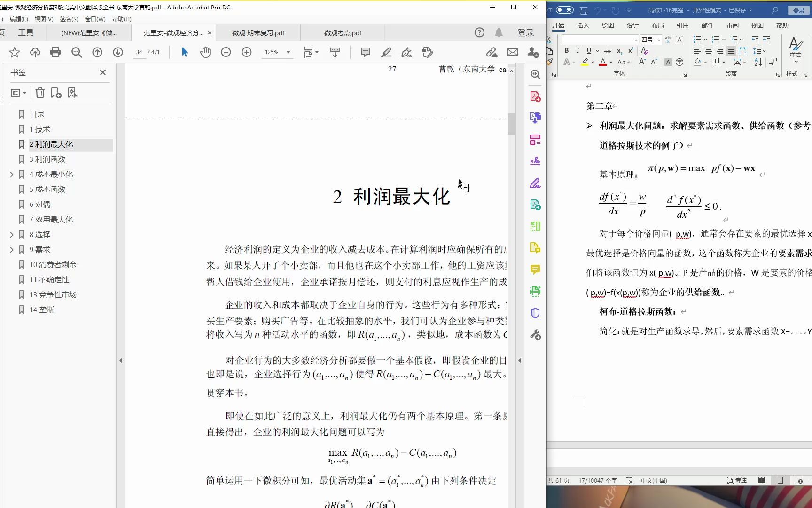Print the PDF with the printer icon

tap(55, 52)
